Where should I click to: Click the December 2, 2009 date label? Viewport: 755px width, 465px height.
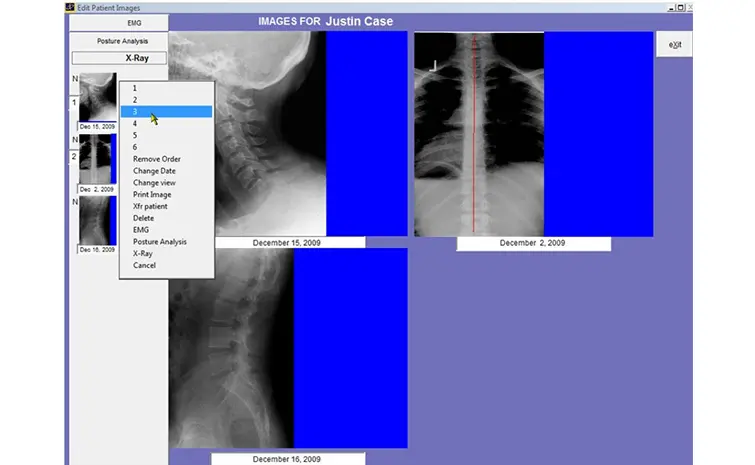pyautogui.click(x=534, y=244)
